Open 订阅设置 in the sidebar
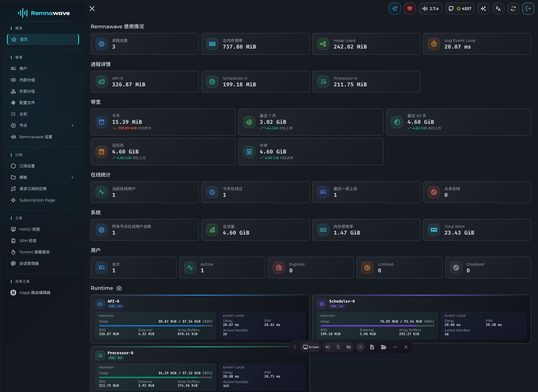The image size is (538, 392). [x=43, y=166]
